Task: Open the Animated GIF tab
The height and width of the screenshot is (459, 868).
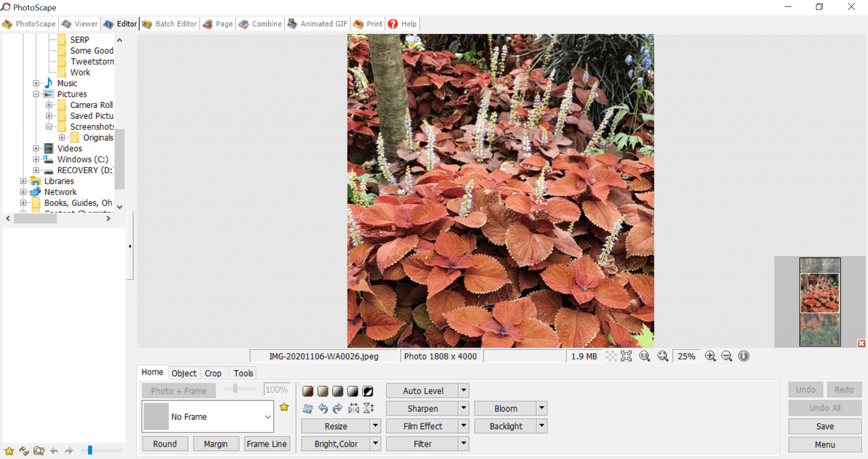Action: click(x=318, y=24)
